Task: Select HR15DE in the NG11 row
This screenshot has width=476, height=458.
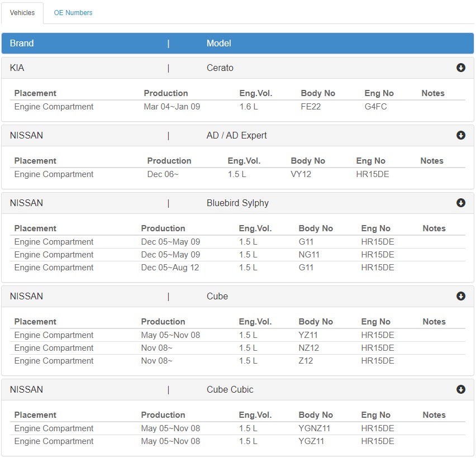Action: 378,255
